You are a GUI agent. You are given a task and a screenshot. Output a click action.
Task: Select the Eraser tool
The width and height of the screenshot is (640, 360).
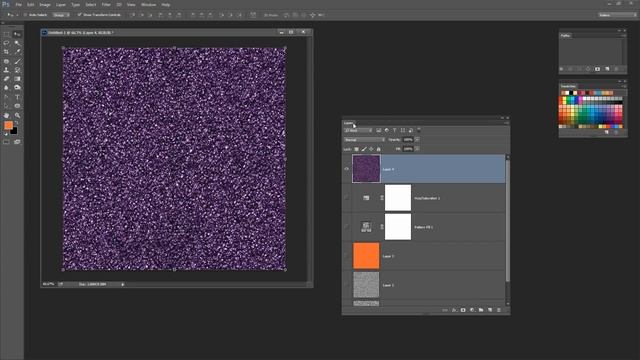[x=6, y=79]
